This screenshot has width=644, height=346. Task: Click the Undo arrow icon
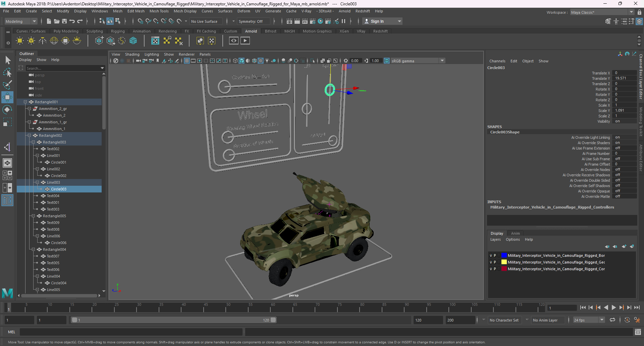pos(72,21)
